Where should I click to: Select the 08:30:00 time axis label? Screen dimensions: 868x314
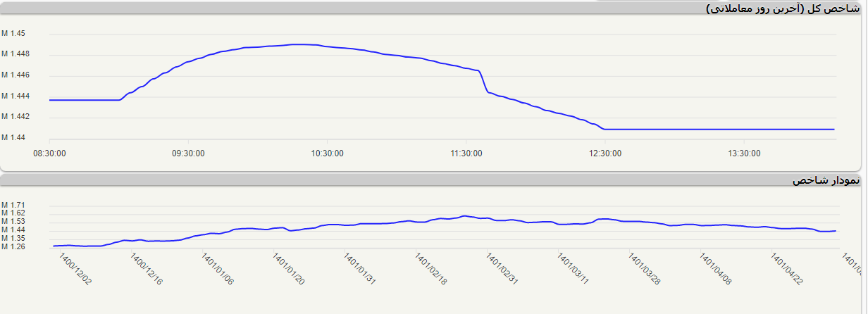tap(50, 153)
